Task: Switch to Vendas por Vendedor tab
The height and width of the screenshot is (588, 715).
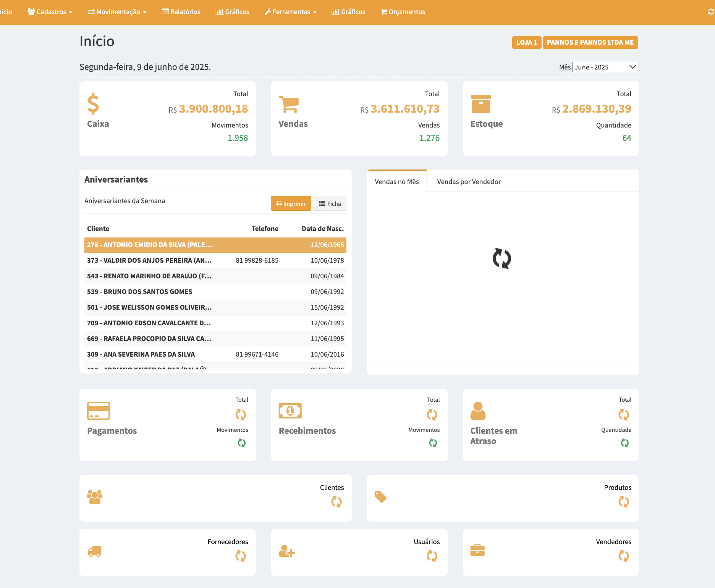Action: point(469,182)
